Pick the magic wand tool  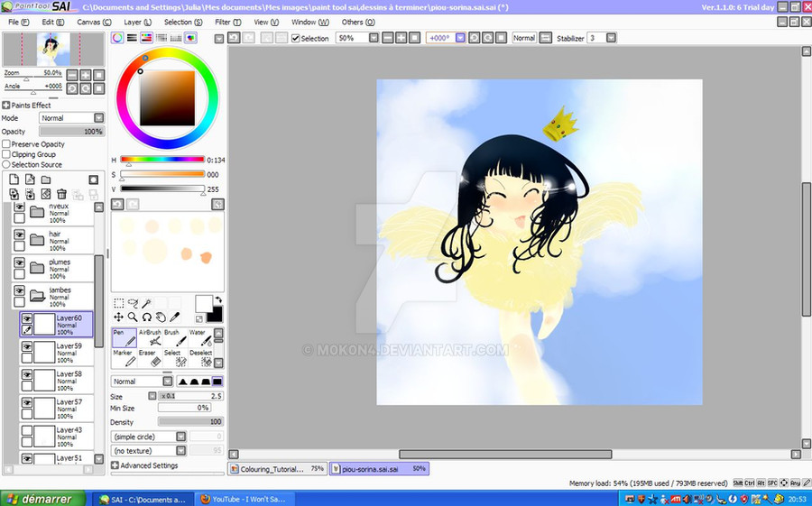pyautogui.click(x=146, y=303)
